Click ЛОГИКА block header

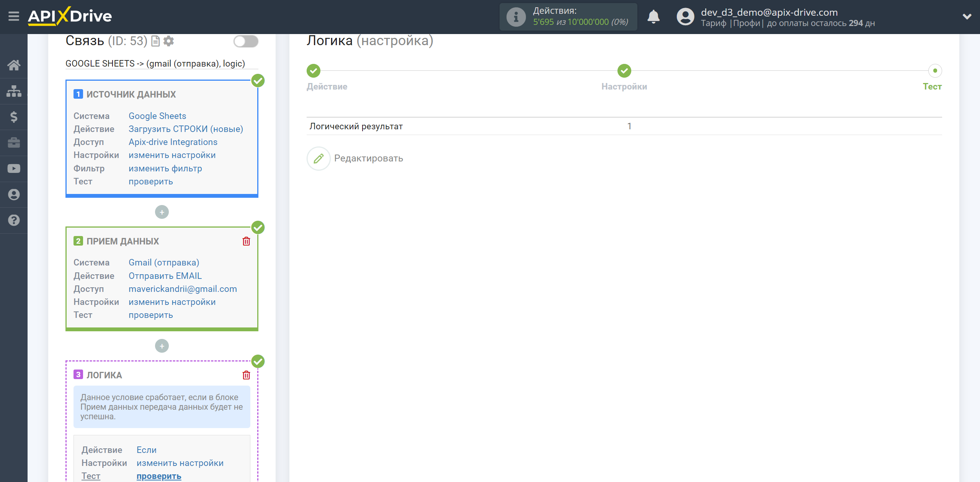(104, 375)
